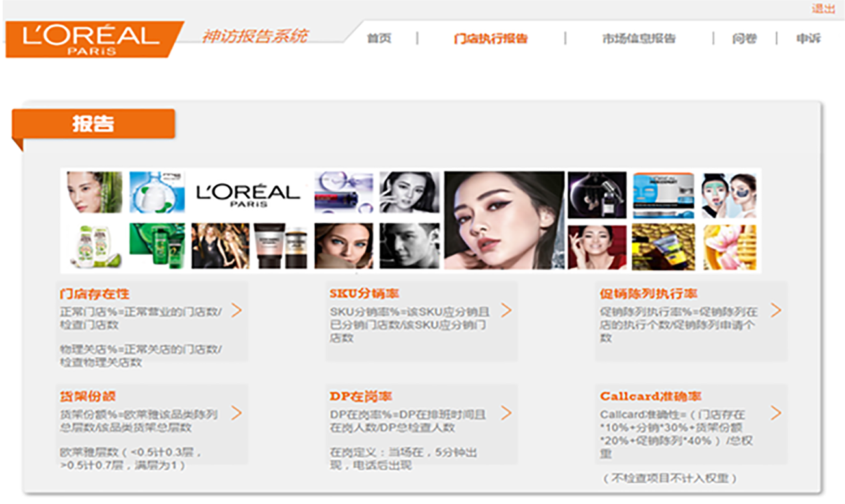845x504 pixels.
Task: Open the 首页 navigation tab
Action: [x=379, y=38]
